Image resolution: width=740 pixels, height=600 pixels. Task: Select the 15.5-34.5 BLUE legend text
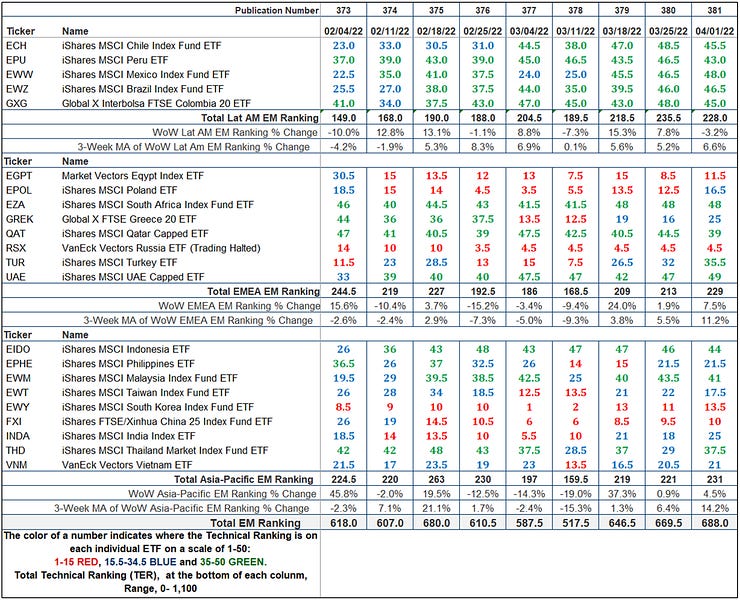pos(141,562)
